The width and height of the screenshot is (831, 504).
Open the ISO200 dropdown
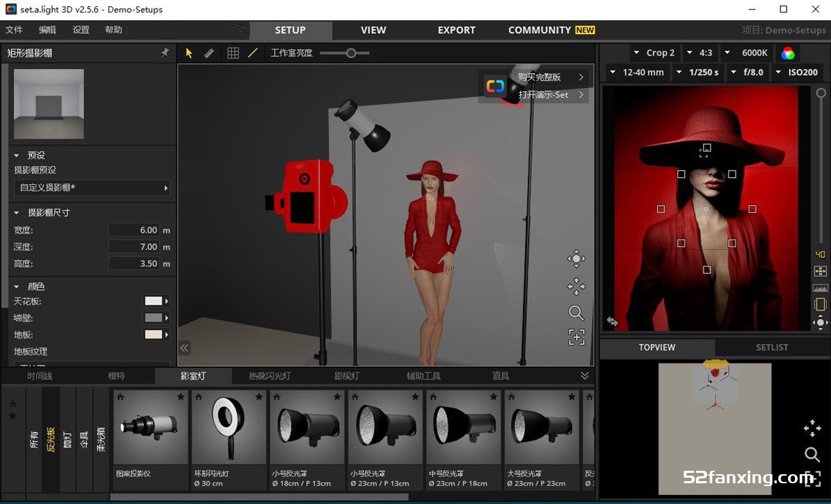(798, 72)
